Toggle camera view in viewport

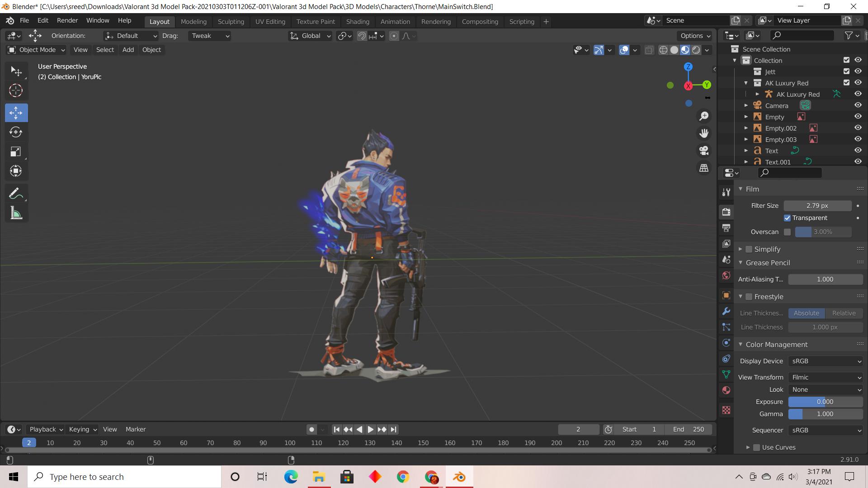pos(704,150)
